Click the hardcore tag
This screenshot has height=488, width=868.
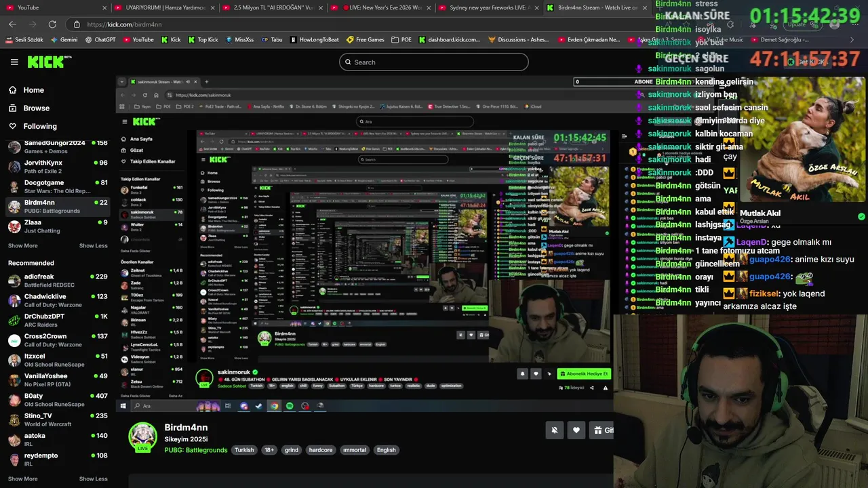coord(321,450)
